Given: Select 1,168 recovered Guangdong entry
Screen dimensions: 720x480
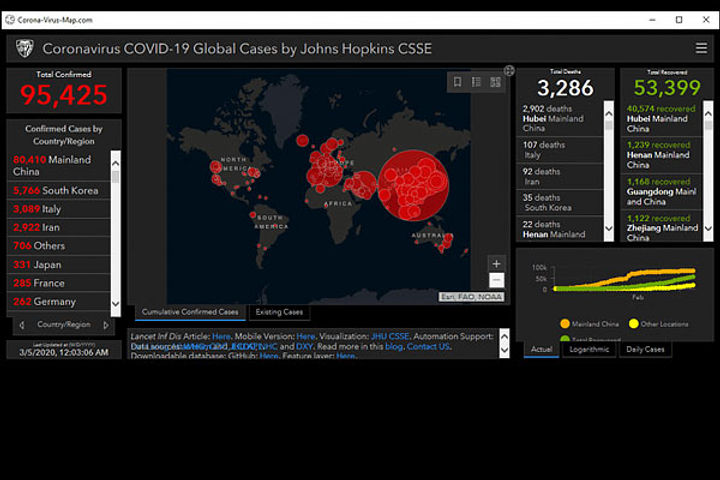Looking at the screenshot, I should 662,192.
